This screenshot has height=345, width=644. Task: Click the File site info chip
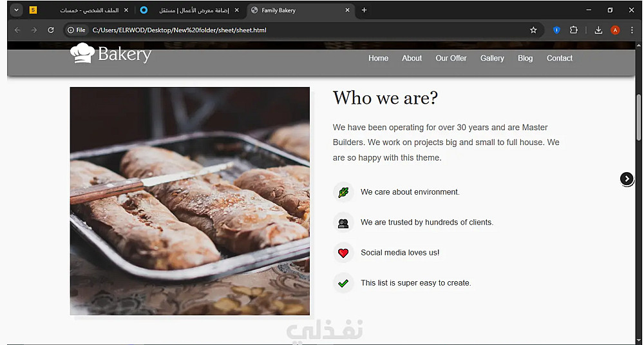click(77, 30)
